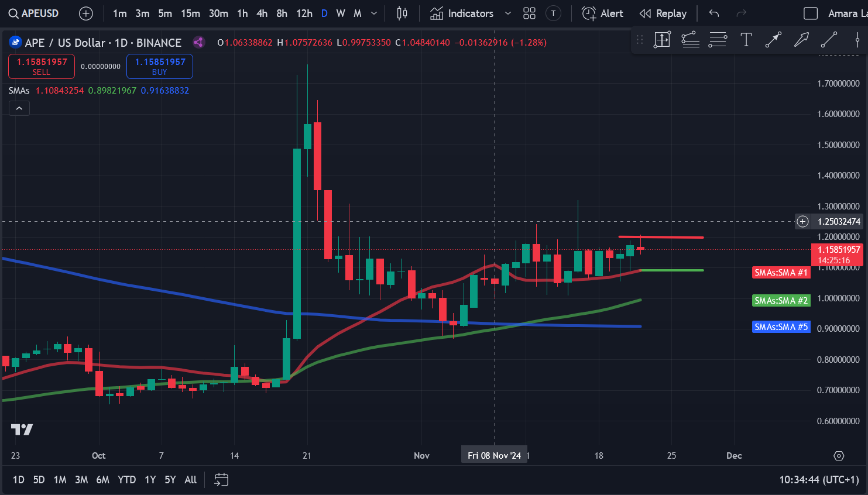Click the current price label 1.15851957

[839, 255]
